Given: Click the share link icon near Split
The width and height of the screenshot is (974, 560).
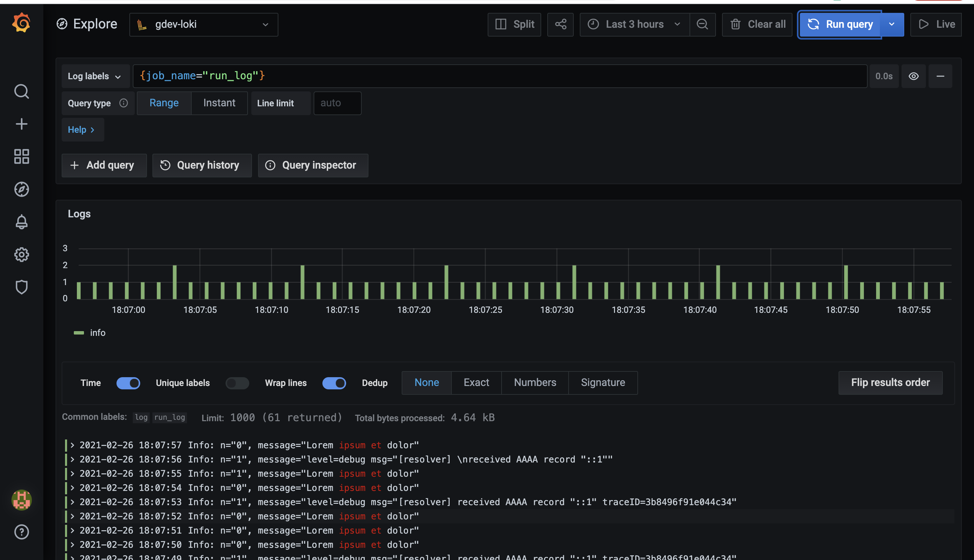Looking at the screenshot, I should click(x=560, y=24).
